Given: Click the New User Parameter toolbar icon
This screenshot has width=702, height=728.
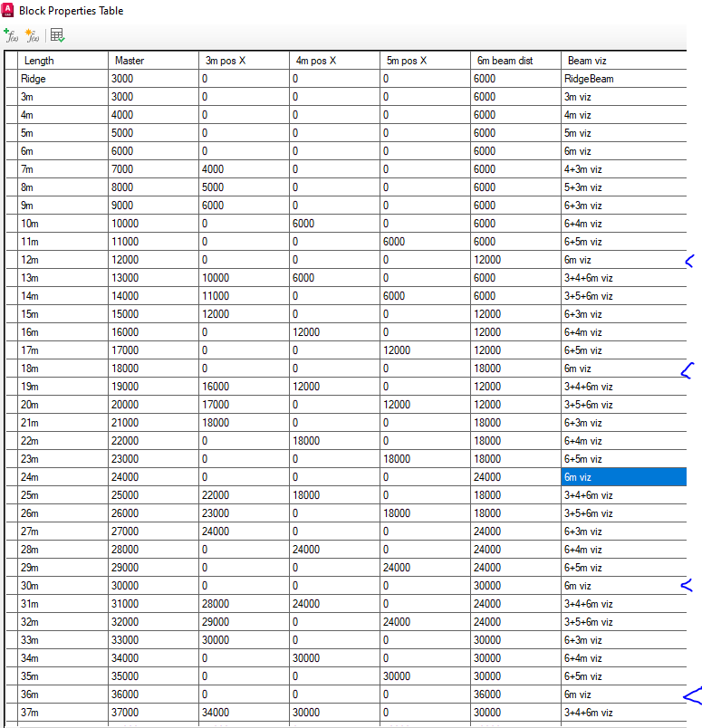Looking at the screenshot, I should coord(32,35).
